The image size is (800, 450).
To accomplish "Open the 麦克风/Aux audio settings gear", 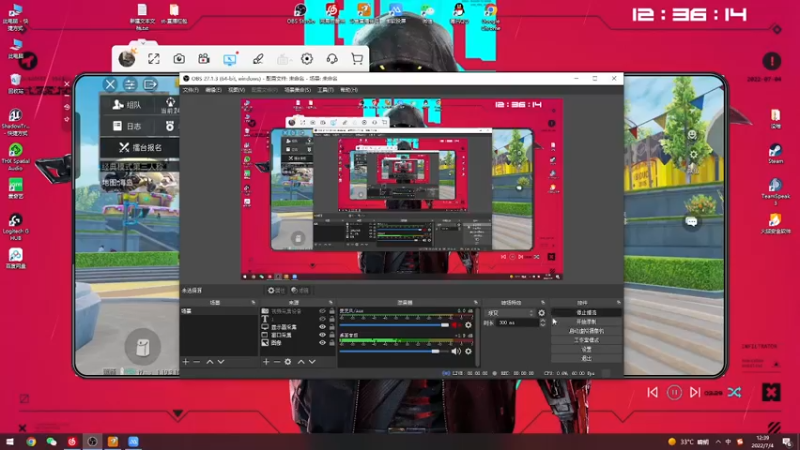I will (468, 324).
